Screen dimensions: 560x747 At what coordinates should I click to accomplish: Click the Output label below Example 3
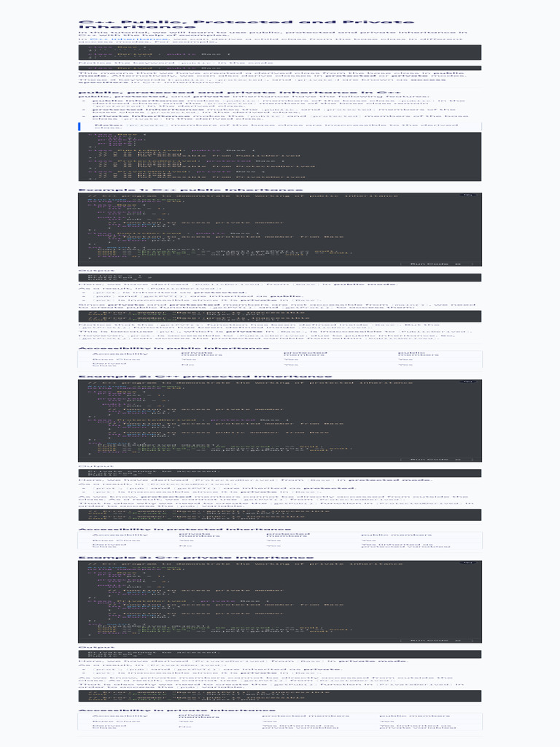tap(97, 647)
